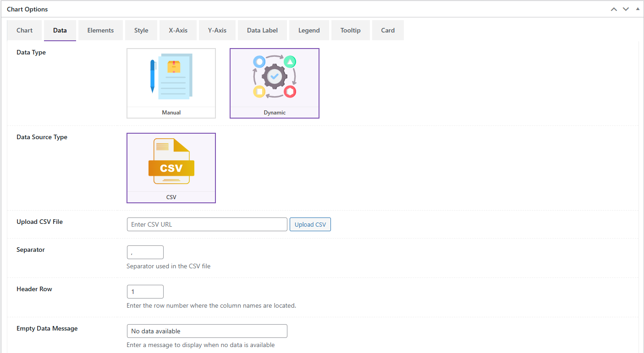Select the Manual data type card
644x353 pixels.
point(171,83)
